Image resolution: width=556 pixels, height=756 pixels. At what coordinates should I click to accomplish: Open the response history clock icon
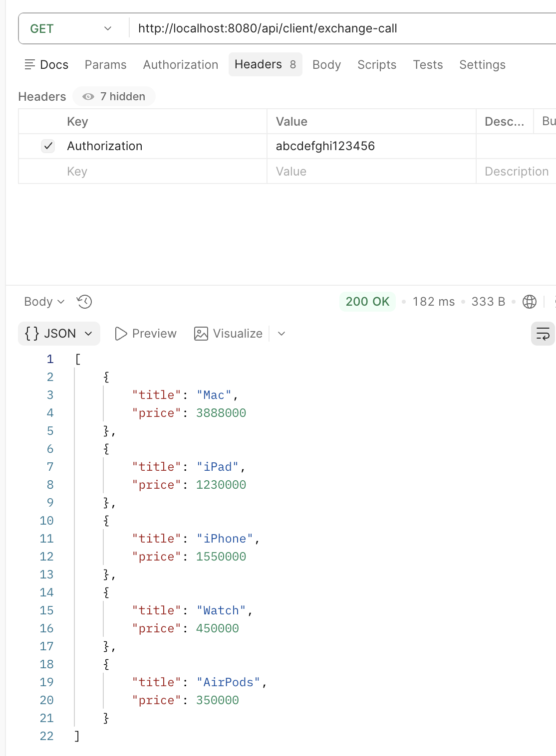(84, 302)
